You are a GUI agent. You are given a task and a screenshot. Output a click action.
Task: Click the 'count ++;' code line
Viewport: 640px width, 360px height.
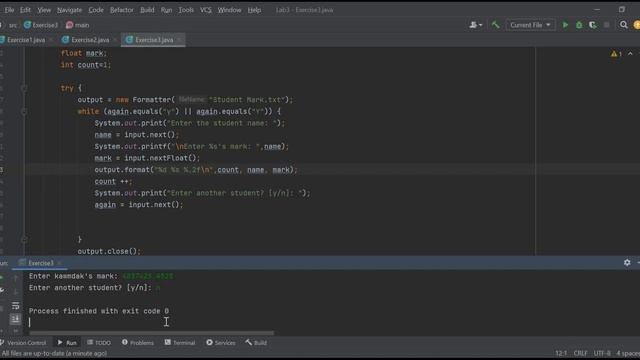tap(113, 181)
